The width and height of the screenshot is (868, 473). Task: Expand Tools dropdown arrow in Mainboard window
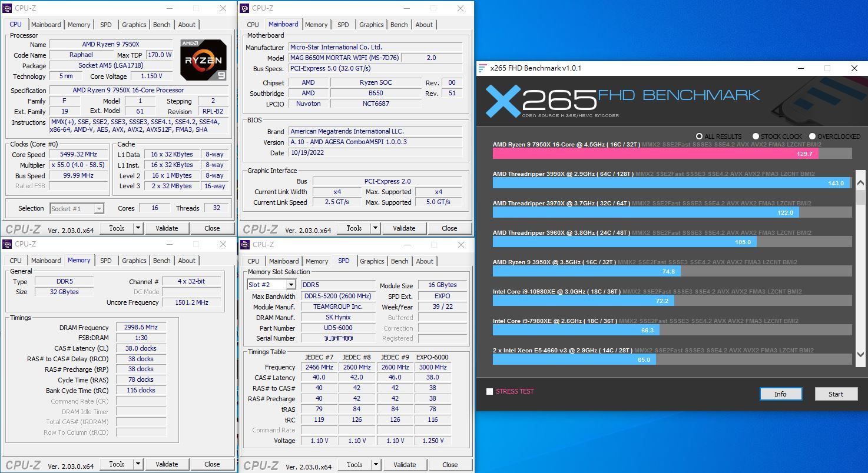376,228
